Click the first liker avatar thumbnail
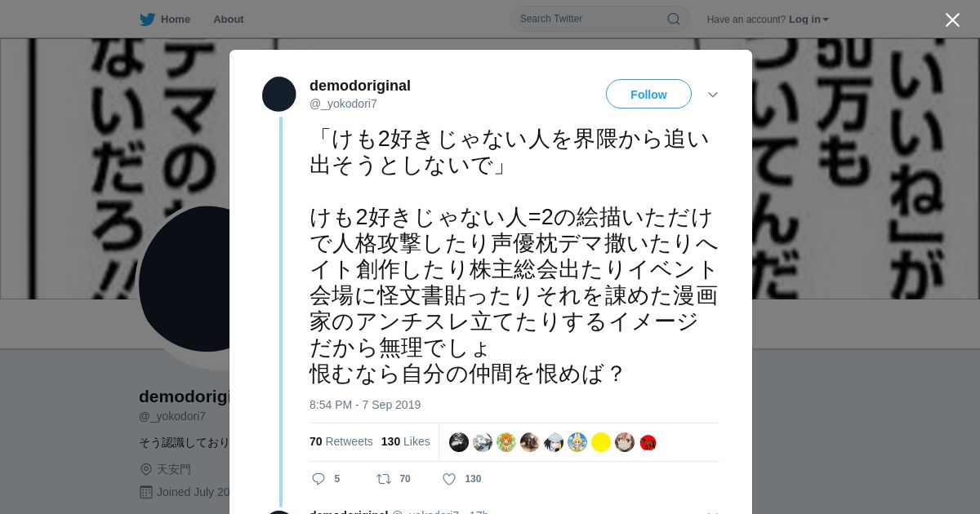 459,442
